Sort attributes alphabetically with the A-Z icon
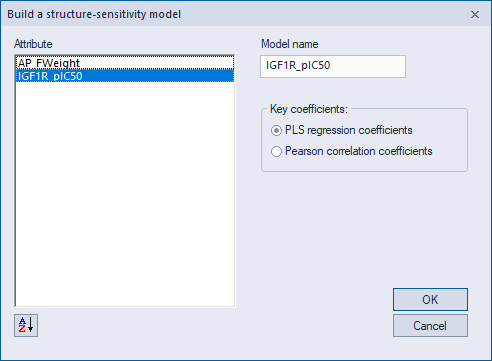This screenshot has width=492, height=361. [x=26, y=325]
